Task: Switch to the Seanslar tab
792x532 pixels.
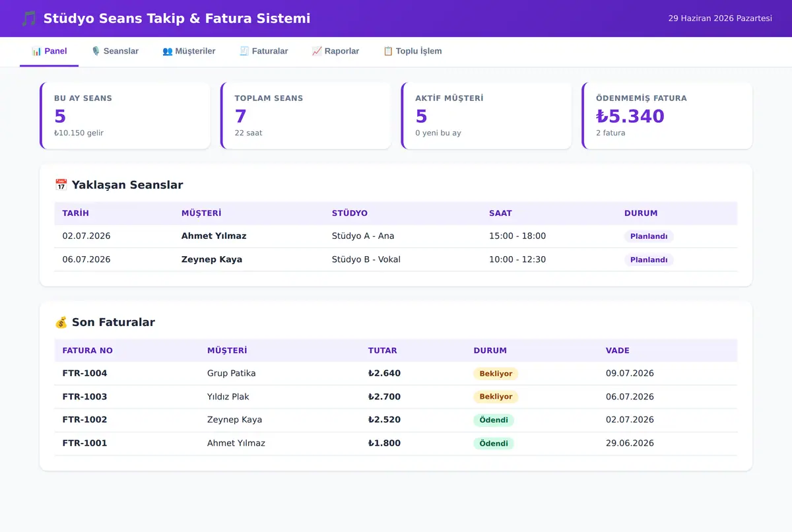Action: point(114,51)
